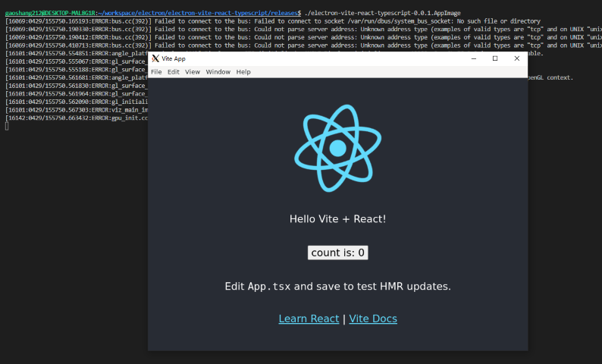
Task: Open the View menu
Action: coord(193,72)
